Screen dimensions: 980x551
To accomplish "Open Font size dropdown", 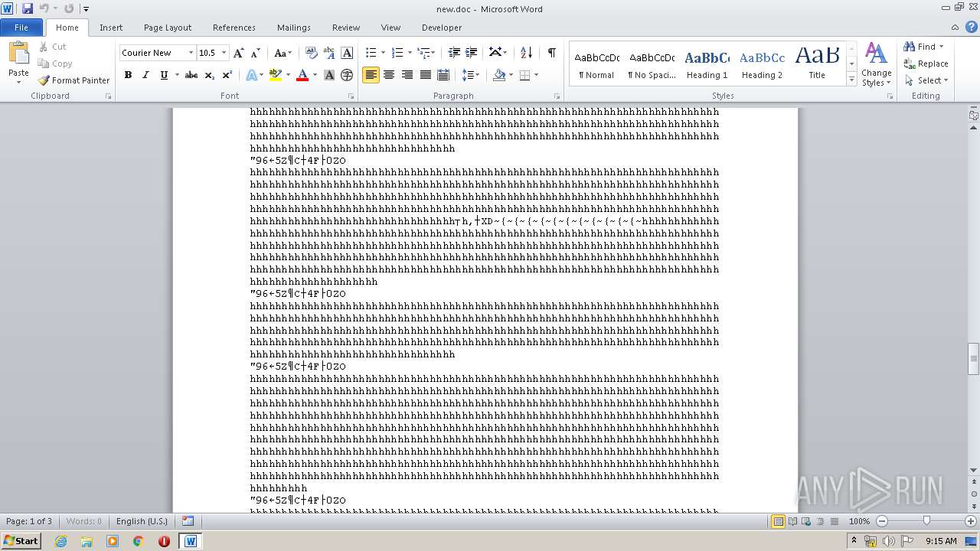I will tap(224, 53).
